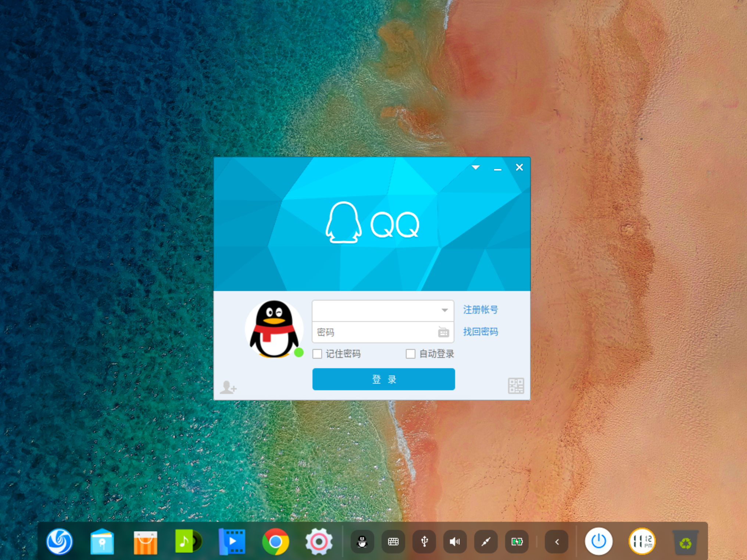
Task: Open the soft keyboard in password field
Action: pyautogui.click(x=443, y=332)
